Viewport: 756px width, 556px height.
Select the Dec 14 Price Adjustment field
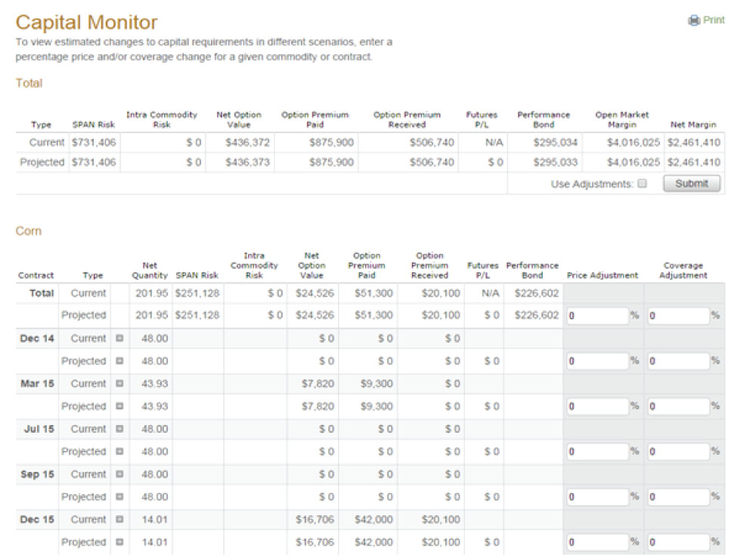pyautogui.click(x=597, y=361)
